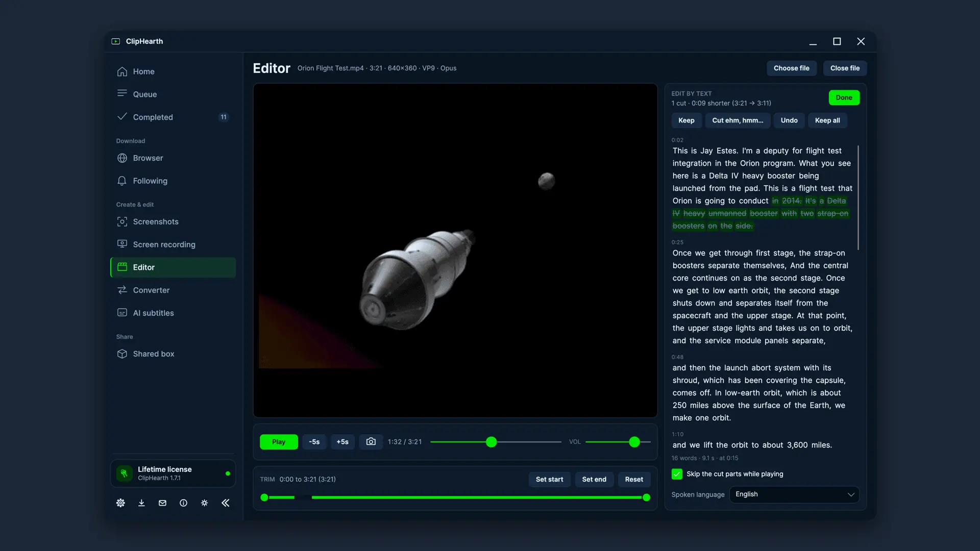The height and width of the screenshot is (551, 980).
Task: Open the Queue list icon
Action: point(122,94)
